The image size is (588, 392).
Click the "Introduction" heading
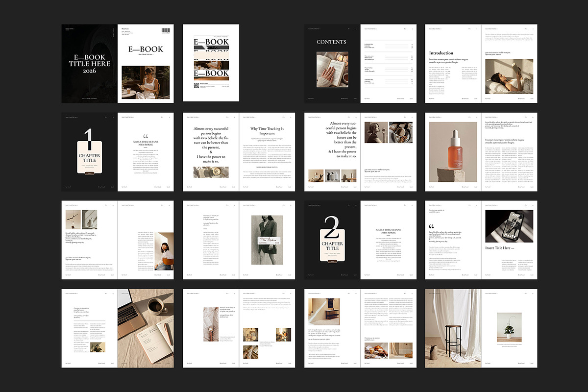(x=441, y=53)
